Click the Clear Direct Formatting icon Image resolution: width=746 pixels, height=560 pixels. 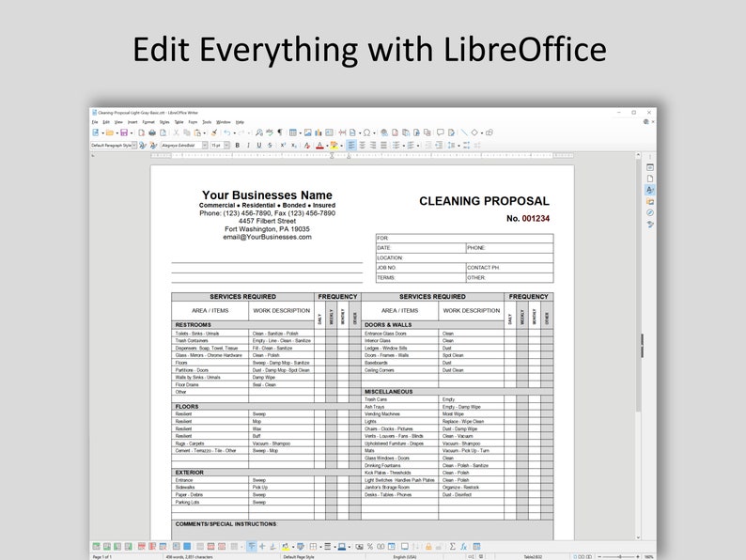tap(307, 145)
